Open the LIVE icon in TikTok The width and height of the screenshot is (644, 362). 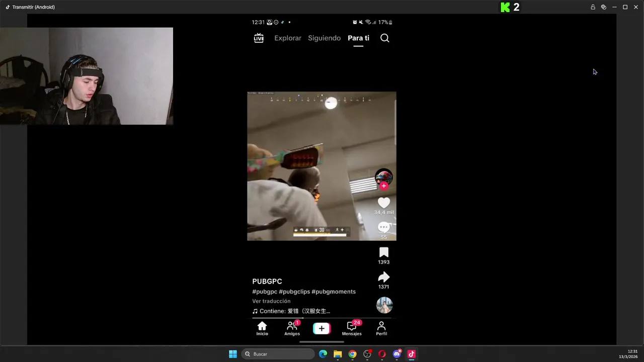259,38
